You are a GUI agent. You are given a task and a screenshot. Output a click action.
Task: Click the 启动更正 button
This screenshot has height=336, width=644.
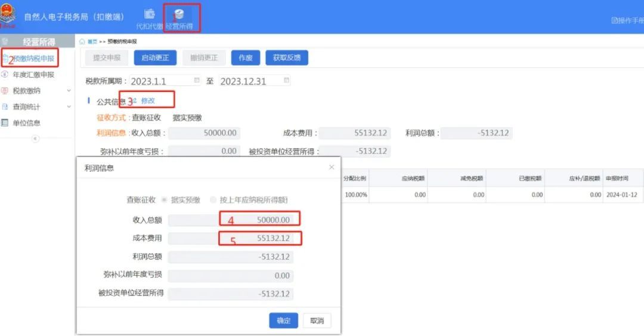tap(155, 58)
